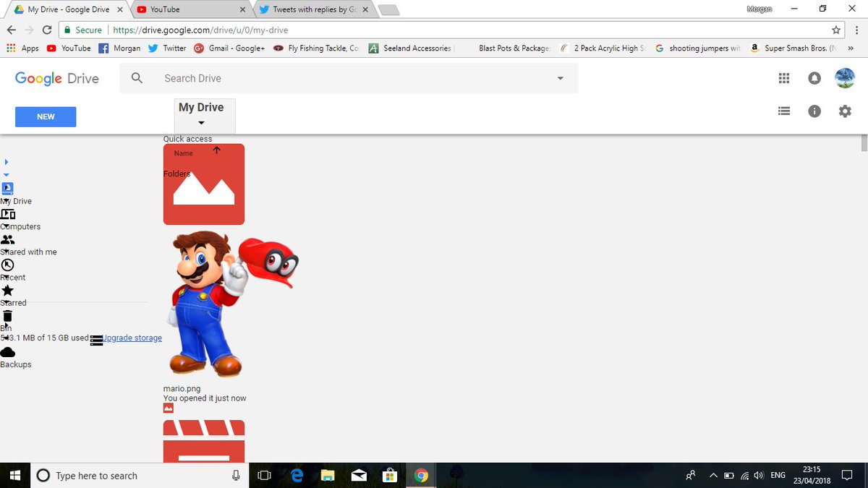Image resolution: width=868 pixels, height=488 pixels.
Task: Reload the page in Chrome
Action: [x=47, y=30]
